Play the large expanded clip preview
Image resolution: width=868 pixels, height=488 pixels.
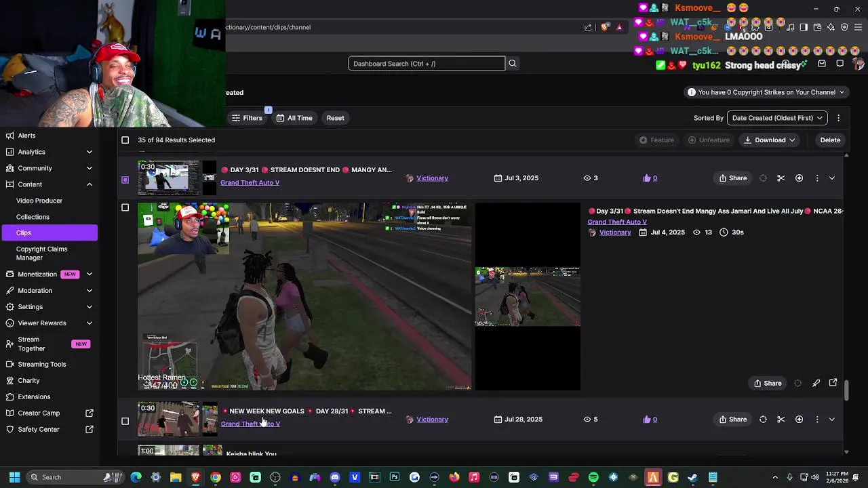pos(304,297)
